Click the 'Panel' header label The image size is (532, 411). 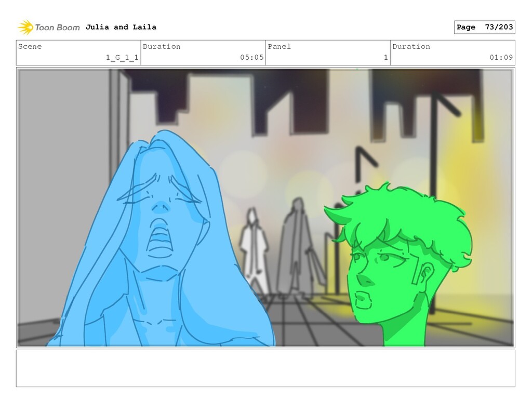pos(279,46)
